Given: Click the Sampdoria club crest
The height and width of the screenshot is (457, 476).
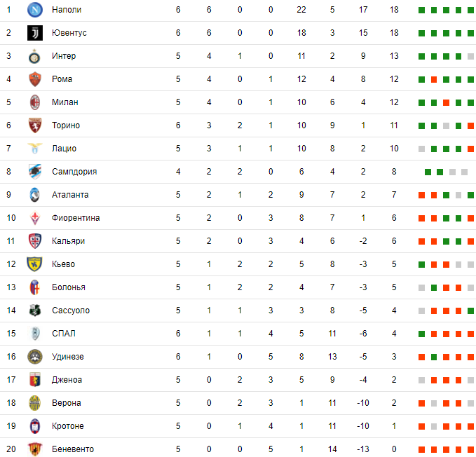Looking at the screenshot, I should pyautogui.click(x=35, y=172).
